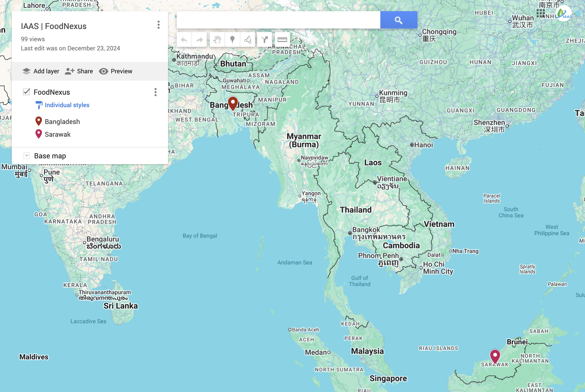585x392 pixels.
Task: Select the Bangladesh list item
Action: pos(62,122)
